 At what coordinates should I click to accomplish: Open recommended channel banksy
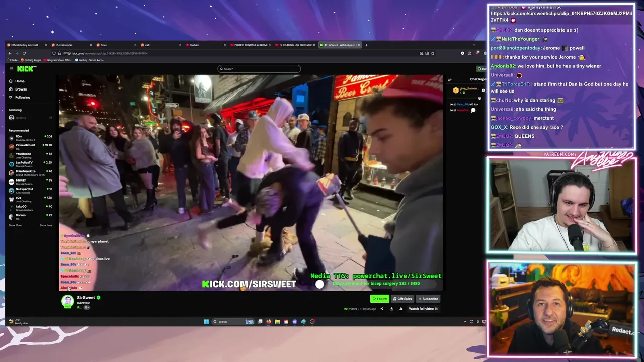pyautogui.click(x=30, y=181)
